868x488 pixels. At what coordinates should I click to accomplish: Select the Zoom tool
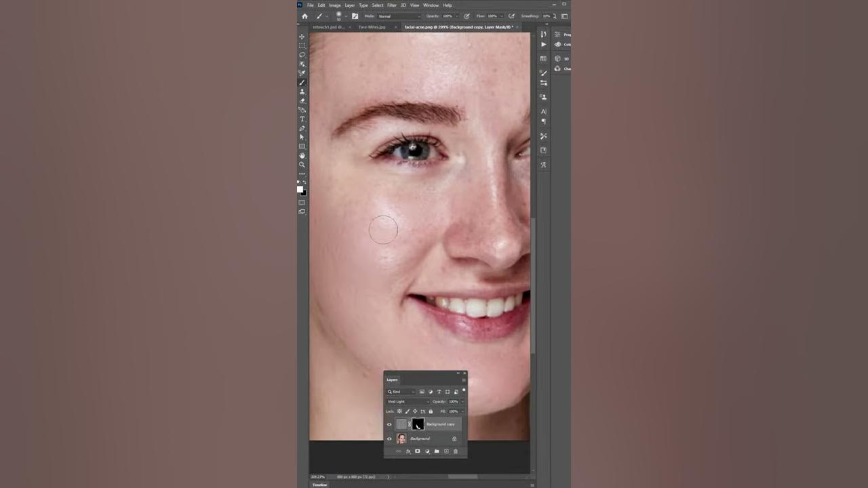click(x=302, y=165)
